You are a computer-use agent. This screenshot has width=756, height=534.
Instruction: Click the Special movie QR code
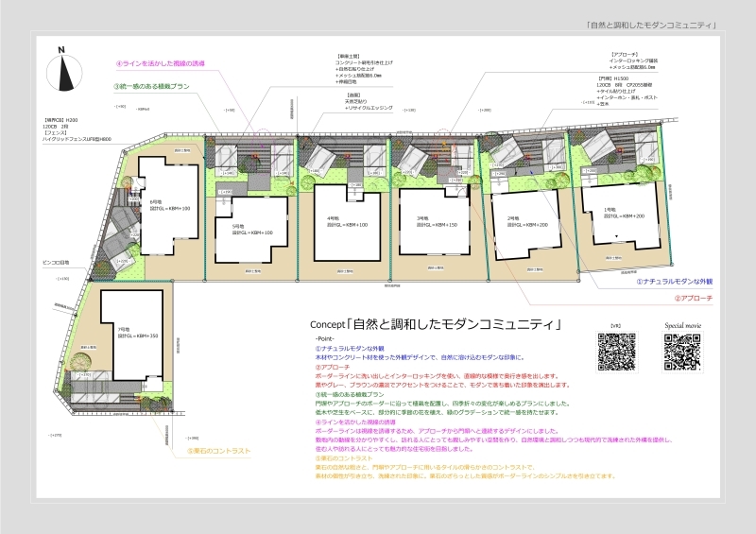click(684, 353)
